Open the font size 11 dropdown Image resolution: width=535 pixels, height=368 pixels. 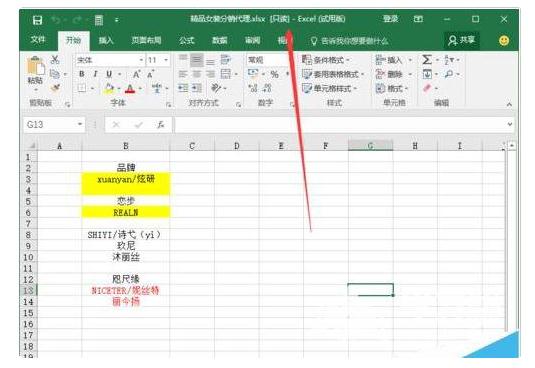pyautogui.click(x=166, y=60)
